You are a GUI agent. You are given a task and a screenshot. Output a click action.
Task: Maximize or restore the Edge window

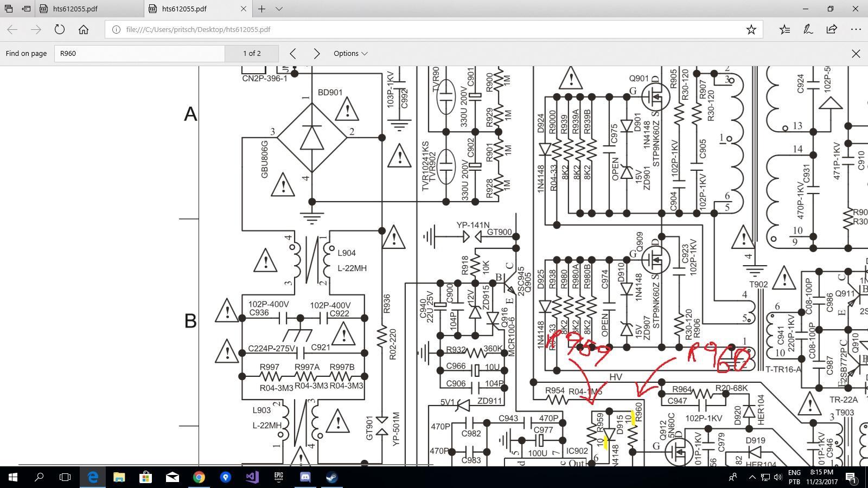click(831, 9)
